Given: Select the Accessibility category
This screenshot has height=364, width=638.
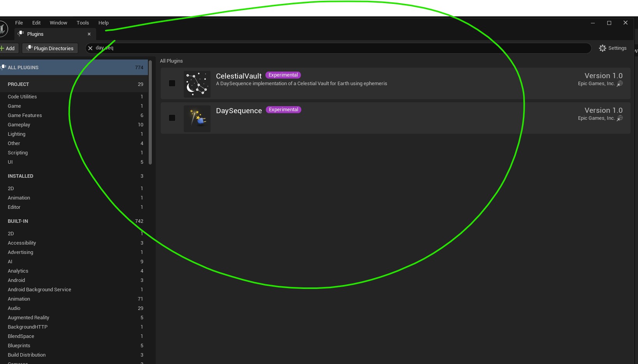Looking at the screenshot, I should pyautogui.click(x=74, y=243).
